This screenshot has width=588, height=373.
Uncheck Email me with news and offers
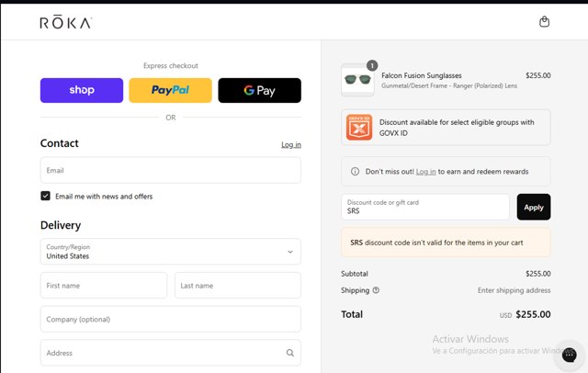(x=45, y=196)
